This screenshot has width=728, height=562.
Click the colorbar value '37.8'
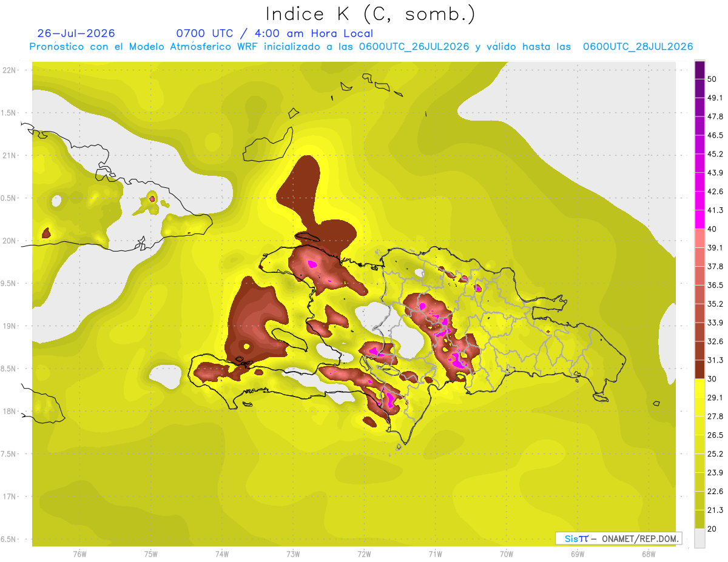click(x=715, y=266)
